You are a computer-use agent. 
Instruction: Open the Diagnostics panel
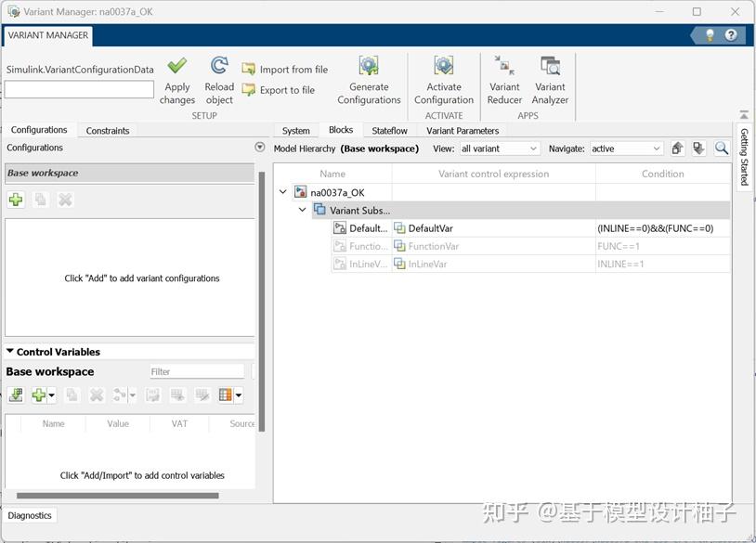tap(30, 515)
